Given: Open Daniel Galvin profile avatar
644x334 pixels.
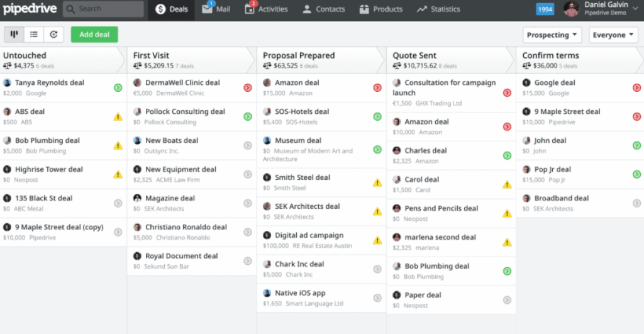Looking at the screenshot, I should click(x=571, y=9).
